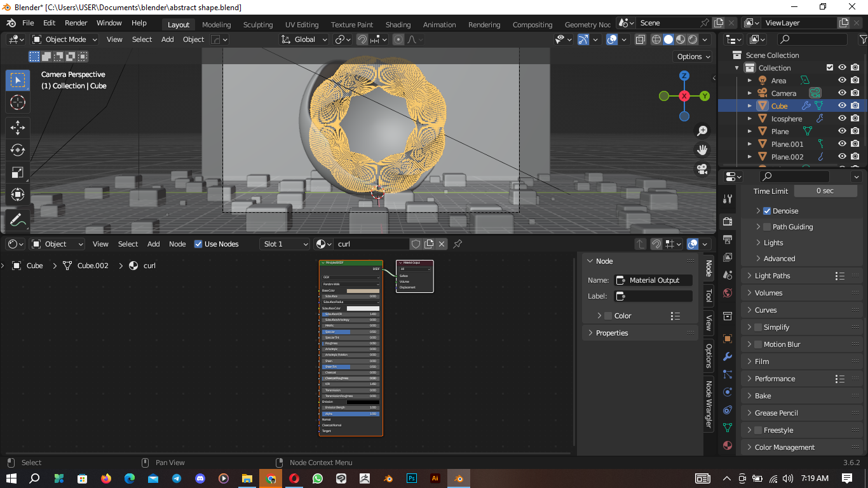The width and height of the screenshot is (868, 488).
Task: Click the zoom magnifier in viewport
Action: pos(702,131)
